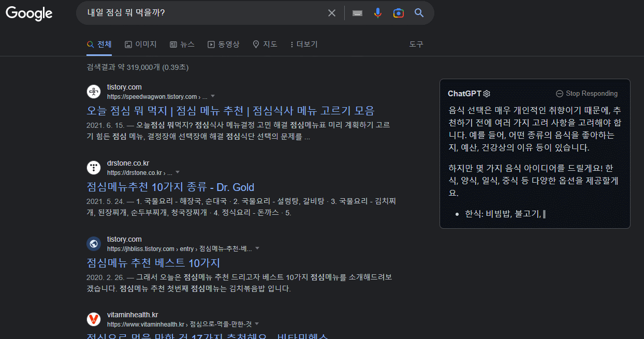Switch to the 전체 tab
Viewport: 644px width, 339px height.
[99, 45]
